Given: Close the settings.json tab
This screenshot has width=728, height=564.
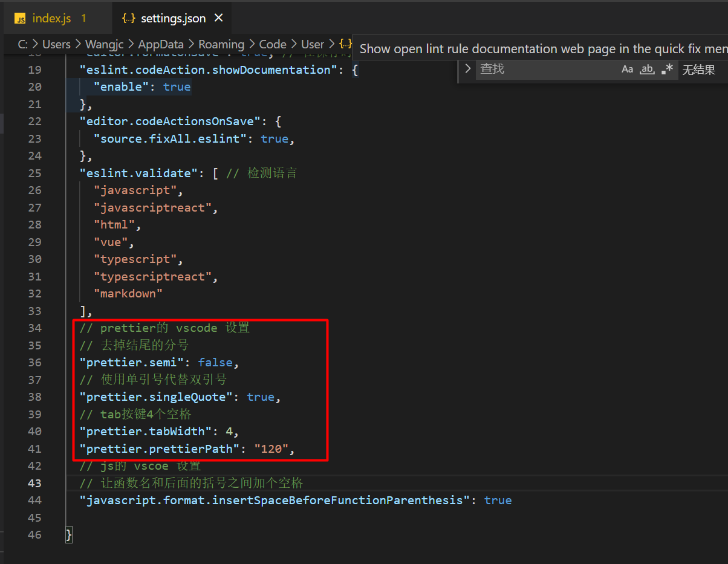Looking at the screenshot, I should pos(219,18).
